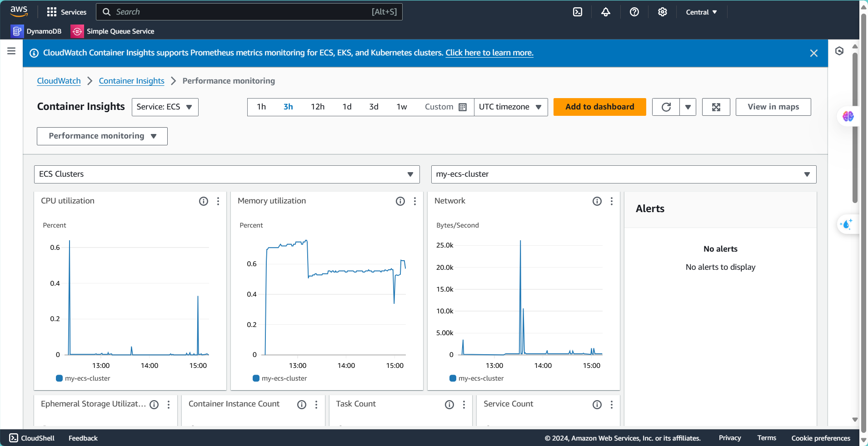868x446 pixels.
Task: Focus the AWS search field
Action: [x=249, y=12]
